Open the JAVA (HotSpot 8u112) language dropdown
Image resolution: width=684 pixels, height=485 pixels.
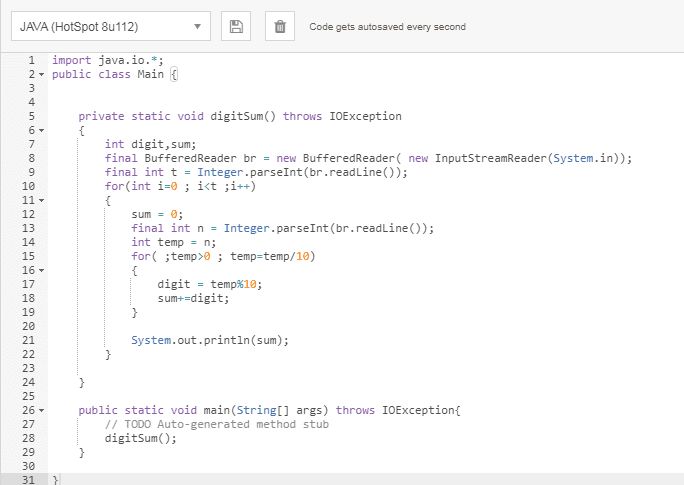pos(111,27)
